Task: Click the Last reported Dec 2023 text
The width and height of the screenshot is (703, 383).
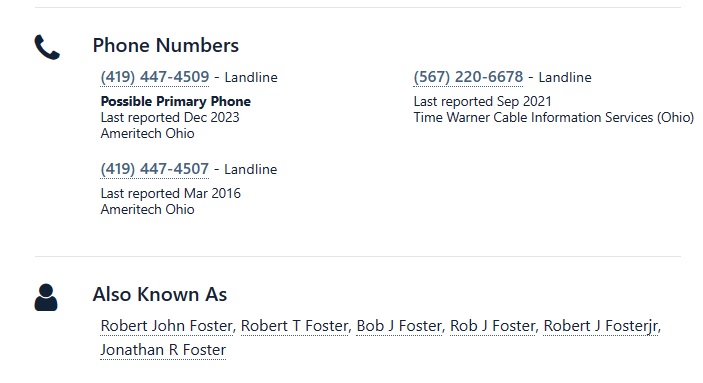Action: pyautogui.click(x=170, y=118)
